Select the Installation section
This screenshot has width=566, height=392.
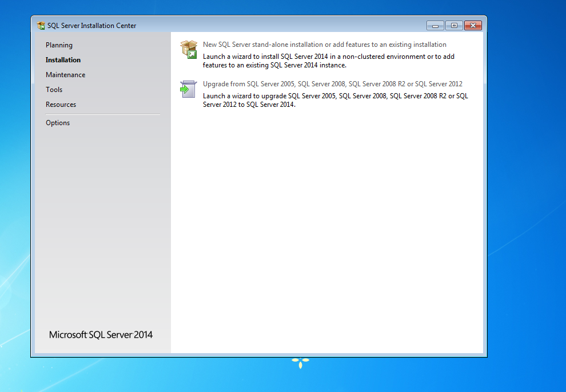click(x=63, y=59)
